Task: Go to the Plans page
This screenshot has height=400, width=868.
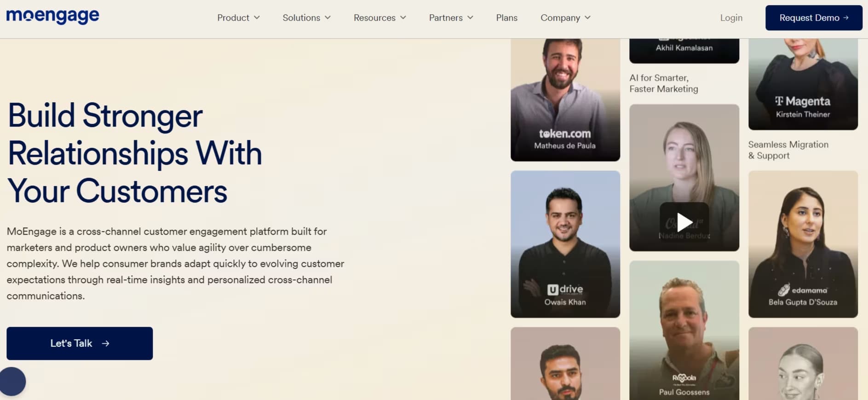Action: coord(506,17)
